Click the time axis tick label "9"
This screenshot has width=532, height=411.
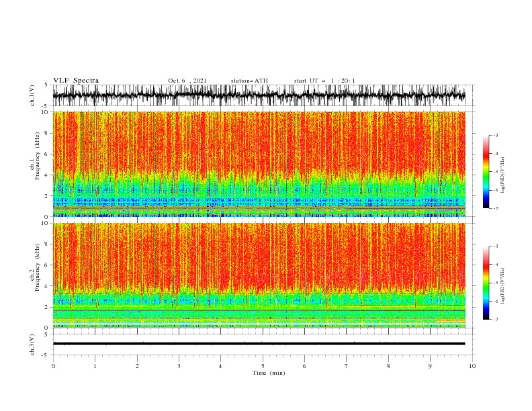click(x=430, y=366)
